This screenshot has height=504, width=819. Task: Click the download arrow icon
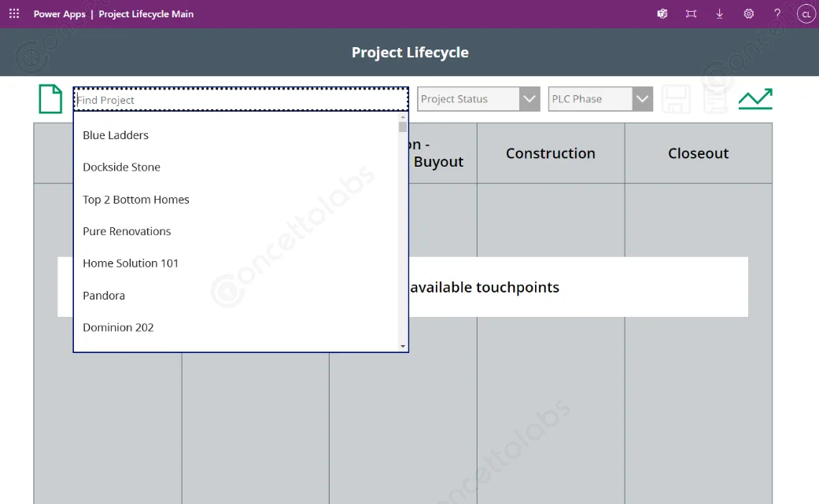point(719,14)
